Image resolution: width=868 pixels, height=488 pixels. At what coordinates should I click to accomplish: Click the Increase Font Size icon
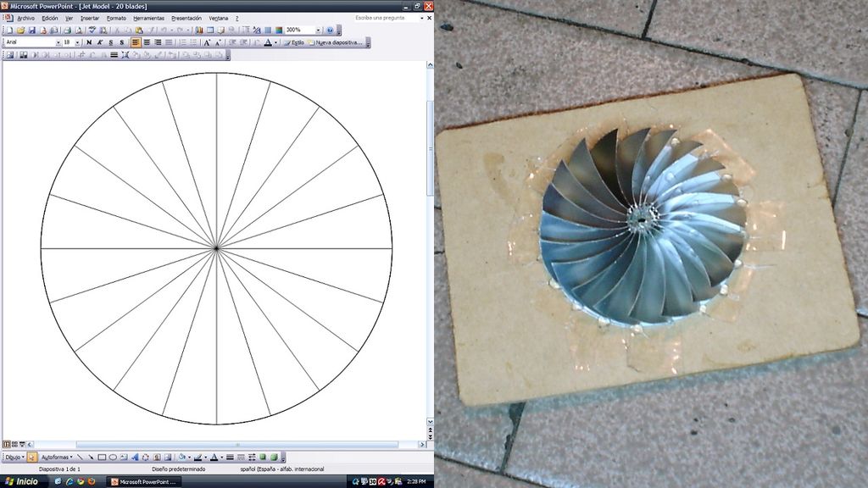pyautogui.click(x=206, y=42)
